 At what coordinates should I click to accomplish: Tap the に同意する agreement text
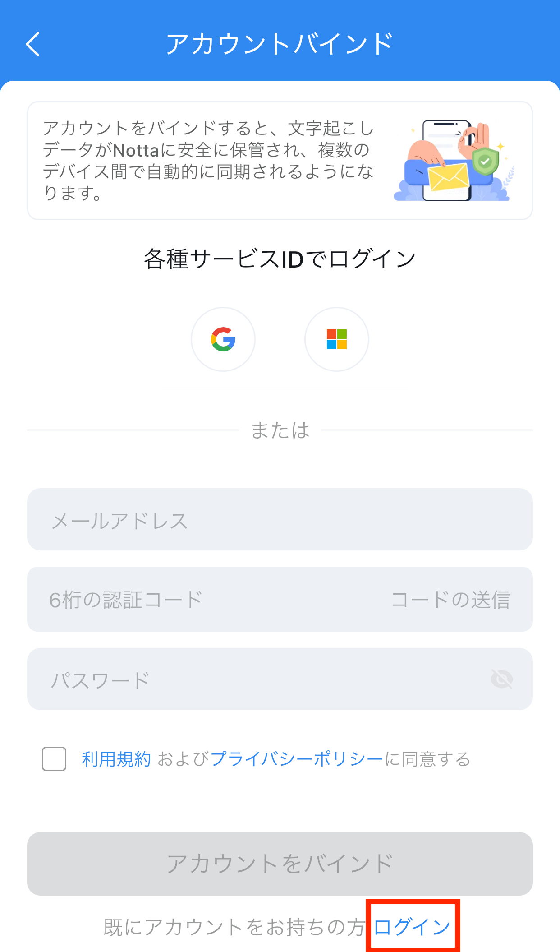(x=427, y=759)
